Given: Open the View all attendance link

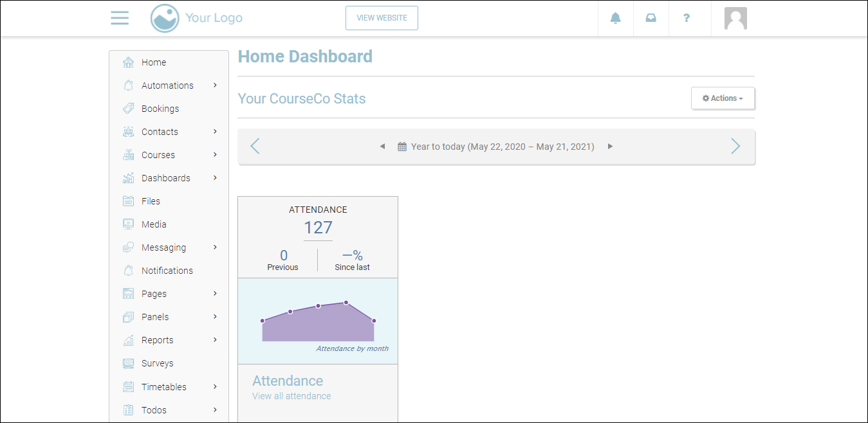Looking at the screenshot, I should (x=291, y=396).
